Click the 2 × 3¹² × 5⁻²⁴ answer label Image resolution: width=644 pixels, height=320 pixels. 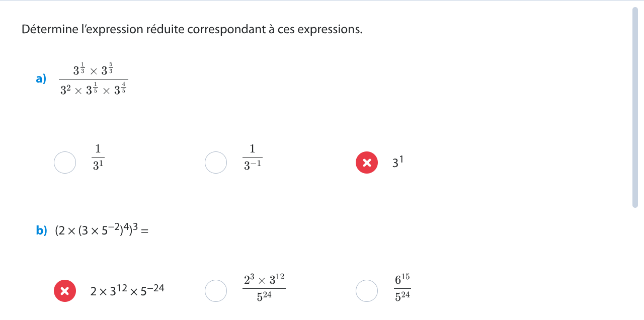[x=127, y=290]
